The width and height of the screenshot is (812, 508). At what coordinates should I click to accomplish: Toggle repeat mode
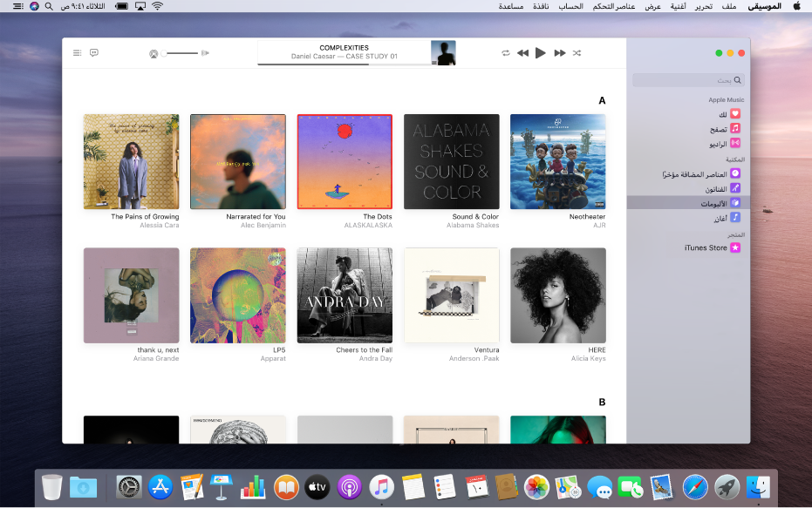[x=505, y=52]
